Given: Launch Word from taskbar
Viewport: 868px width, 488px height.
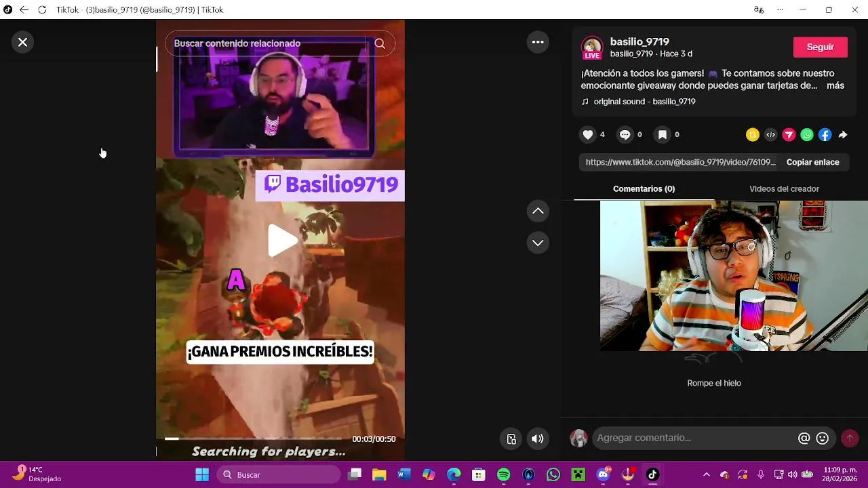Looking at the screenshot, I should (404, 474).
